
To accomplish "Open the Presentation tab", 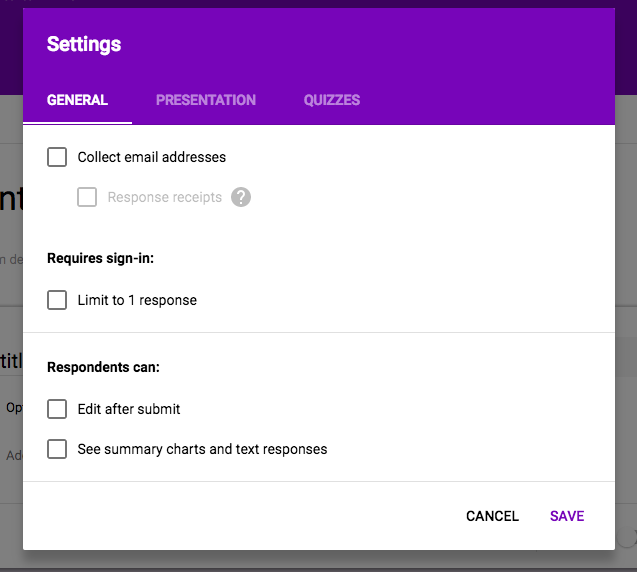I will pos(206,100).
